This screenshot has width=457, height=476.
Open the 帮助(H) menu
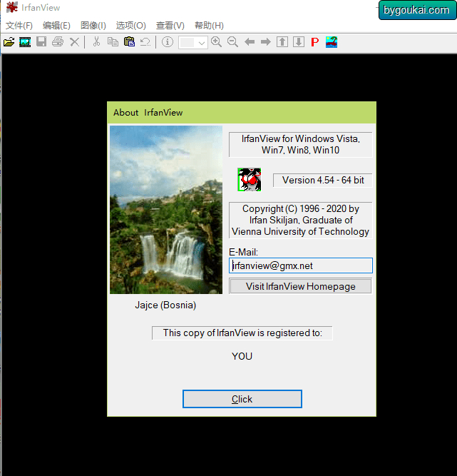(209, 26)
